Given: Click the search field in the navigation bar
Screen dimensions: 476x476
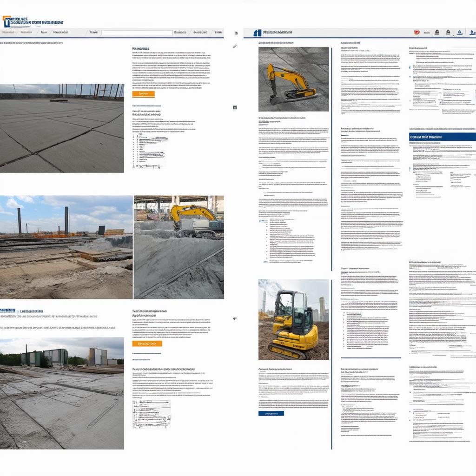Looking at the screenshot, I should [137, 33].
